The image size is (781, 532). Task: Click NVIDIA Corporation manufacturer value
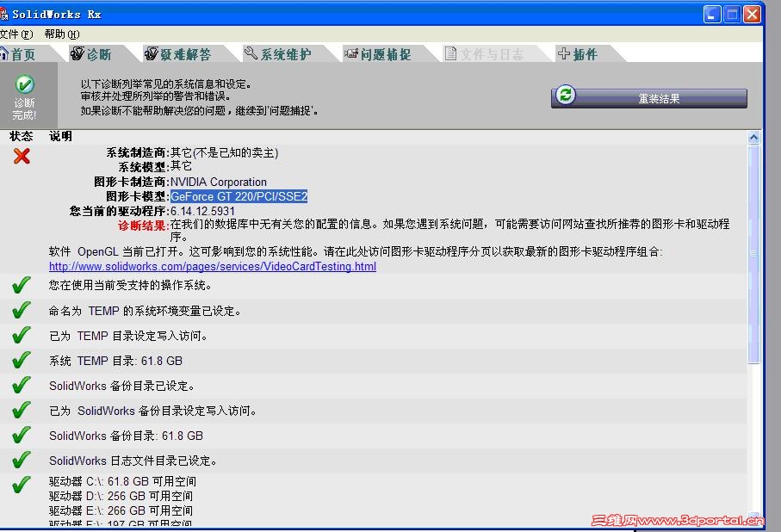click(219, 182)
